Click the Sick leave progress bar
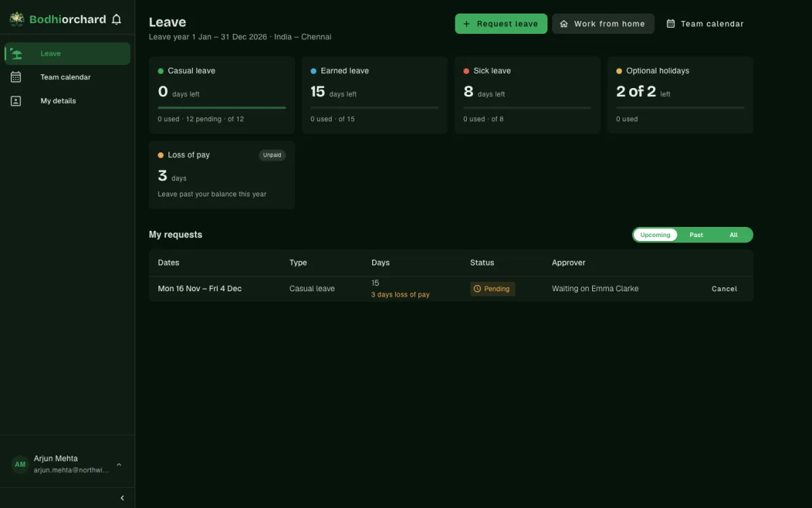 coord(527,108)
